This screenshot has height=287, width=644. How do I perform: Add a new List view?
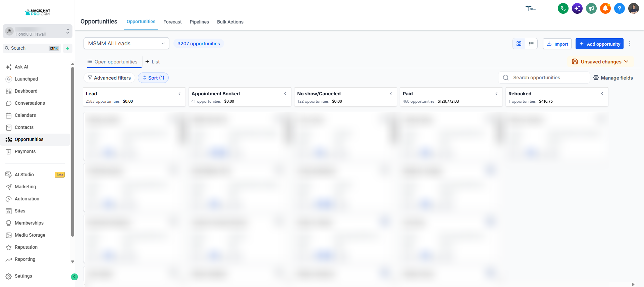pyautogui.click(x=152, y=62)
